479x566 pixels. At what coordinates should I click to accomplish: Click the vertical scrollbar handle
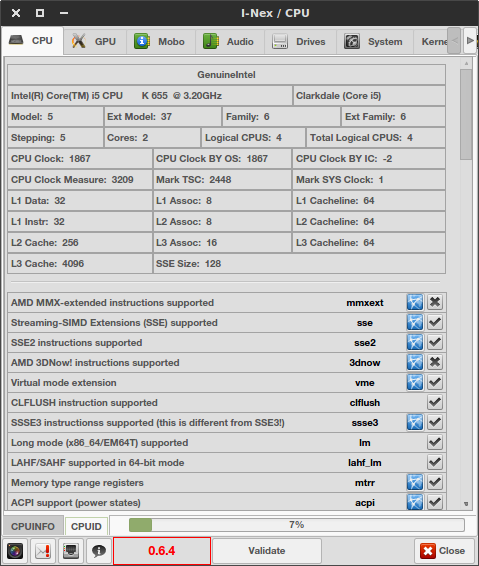point(466,114)
